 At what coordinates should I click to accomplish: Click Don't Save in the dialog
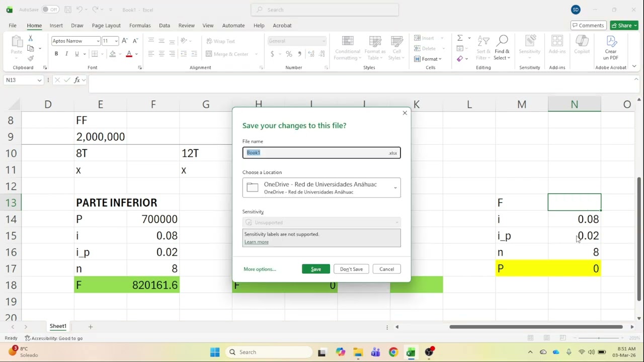[351, 269]
